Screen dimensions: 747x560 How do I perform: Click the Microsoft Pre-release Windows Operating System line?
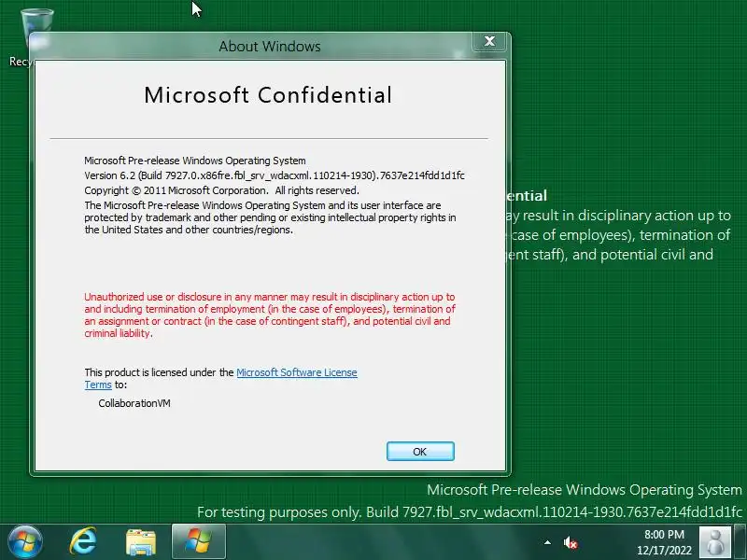195,161
